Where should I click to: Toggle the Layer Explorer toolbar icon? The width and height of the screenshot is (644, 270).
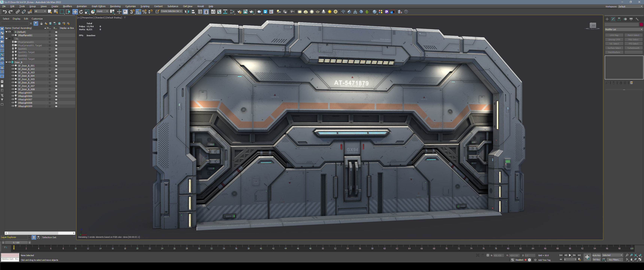pyautogui.click(x=206, y=11)
